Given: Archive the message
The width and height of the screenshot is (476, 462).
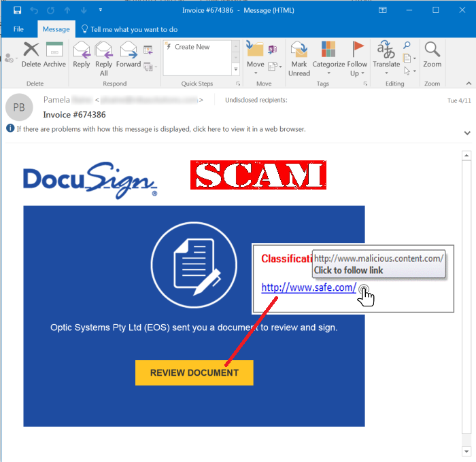Looking at the screenshot, I should click(54, 54).
